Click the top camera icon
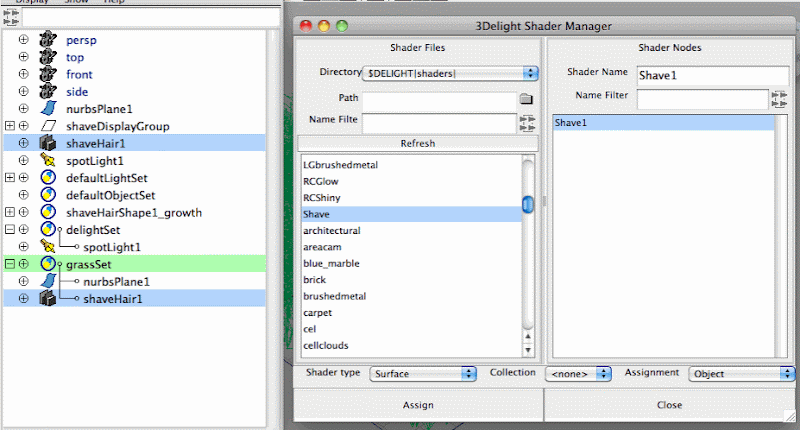This screenshot has width=800, height=430. [48, 57]
